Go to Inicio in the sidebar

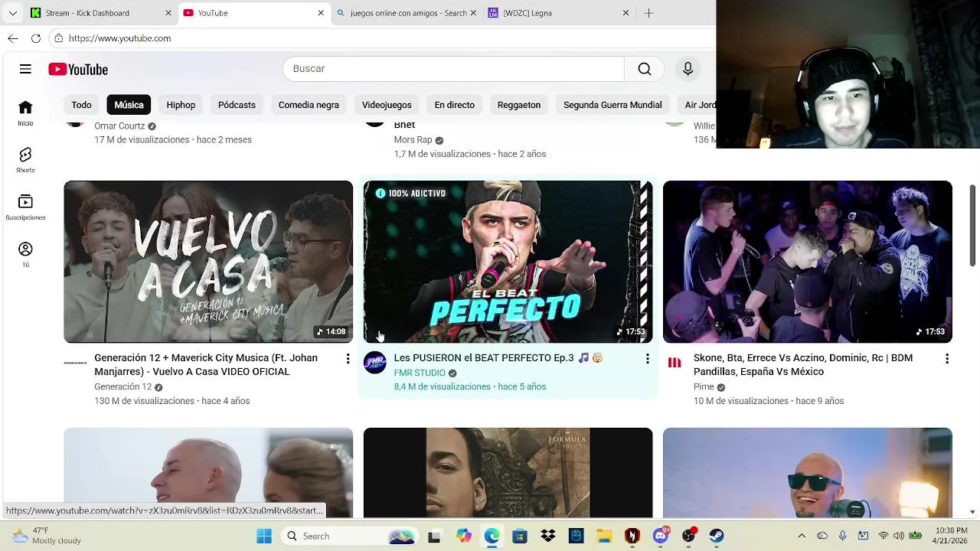tap(25, 112)
